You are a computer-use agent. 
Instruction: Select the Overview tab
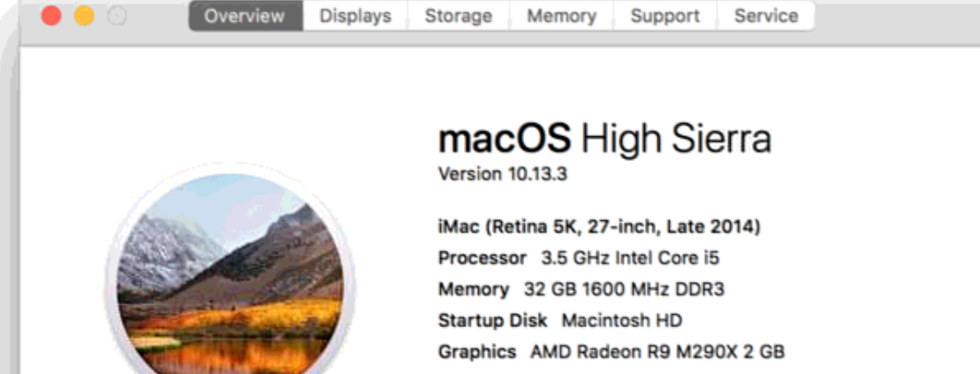click(245, 16)
